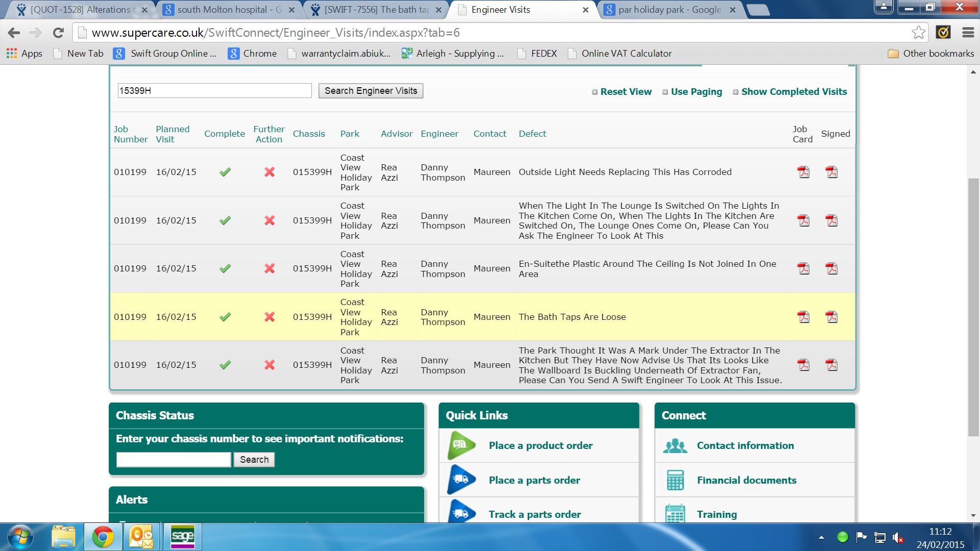Open Signed PDF for bath taps row
This screenshot has height=551, width=980.
831,317
